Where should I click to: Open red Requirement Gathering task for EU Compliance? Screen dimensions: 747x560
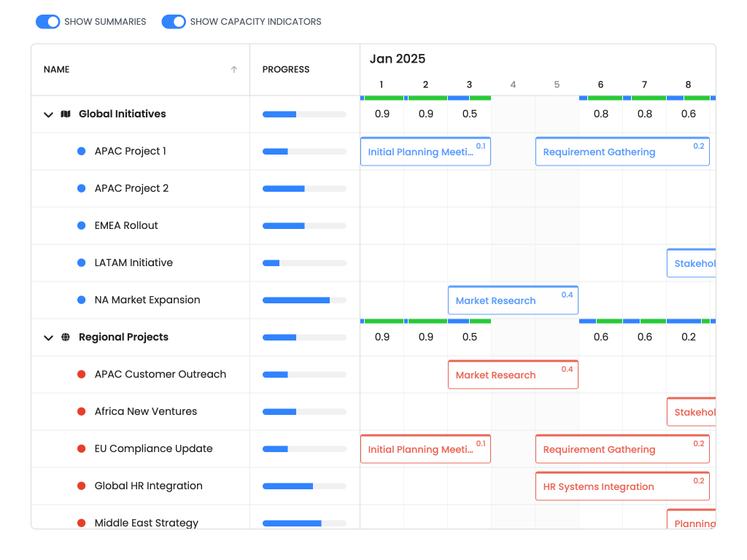coord(622,448)
